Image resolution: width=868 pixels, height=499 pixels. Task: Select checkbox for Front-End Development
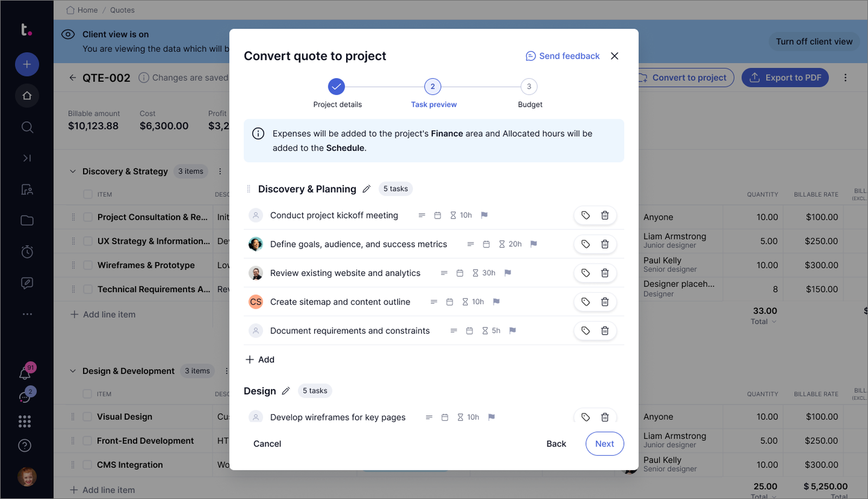[87, 441]
